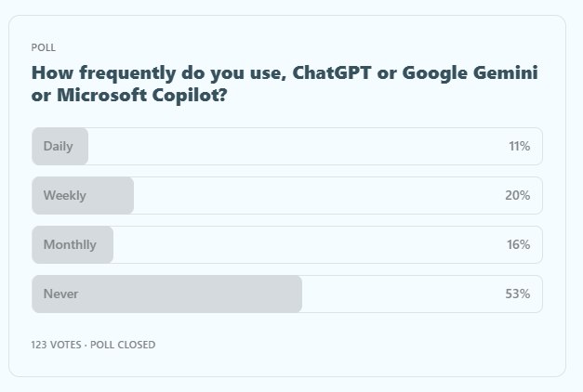
Task: Select the Weekly poll option
Action: coord(64,195)
